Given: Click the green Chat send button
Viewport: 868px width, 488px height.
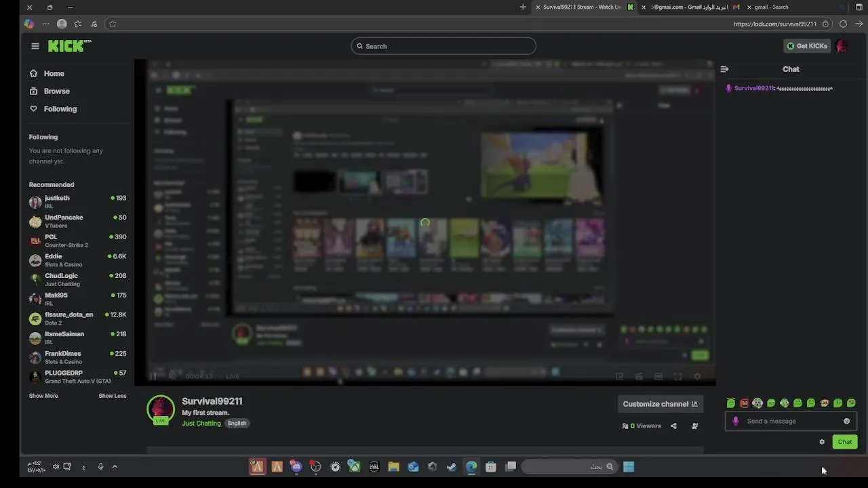Looking at the screenshot, I should click(x=844, y=442).
